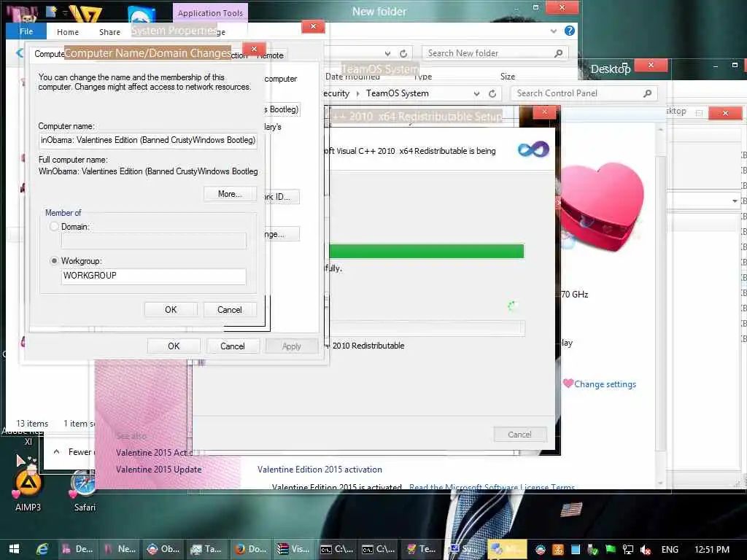This screenshot has height=560, width=747.
Task: Click search magnifier in Search Control Panel box
Action: (648, 93)
